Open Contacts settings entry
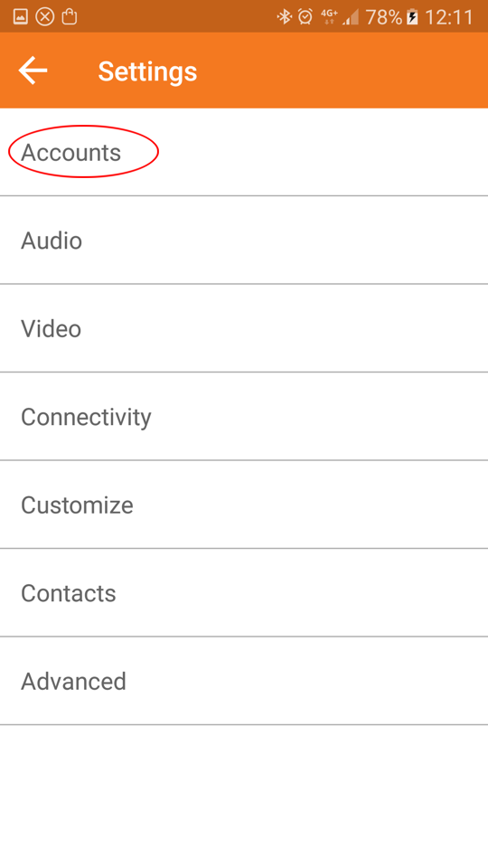The width and height of the screenshot is (488, 868). (244, 593)
